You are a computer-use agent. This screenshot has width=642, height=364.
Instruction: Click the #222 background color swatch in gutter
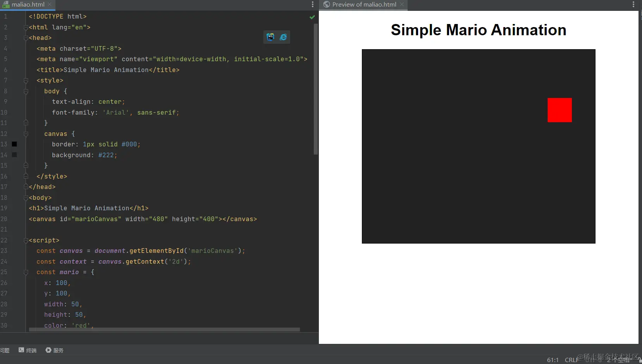(14, 155)
